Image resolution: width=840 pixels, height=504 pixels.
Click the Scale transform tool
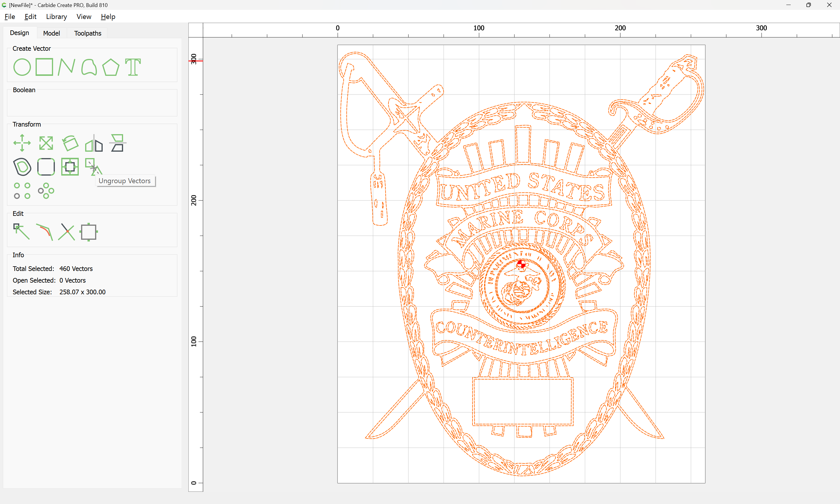click(46, 143)
